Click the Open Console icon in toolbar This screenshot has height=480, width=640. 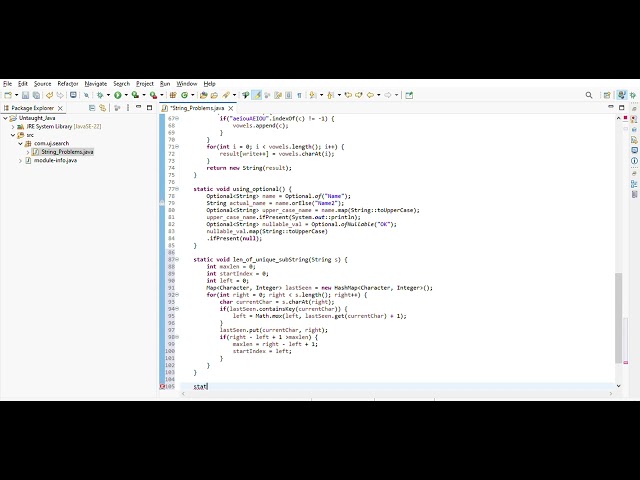[x=73, y=95]
